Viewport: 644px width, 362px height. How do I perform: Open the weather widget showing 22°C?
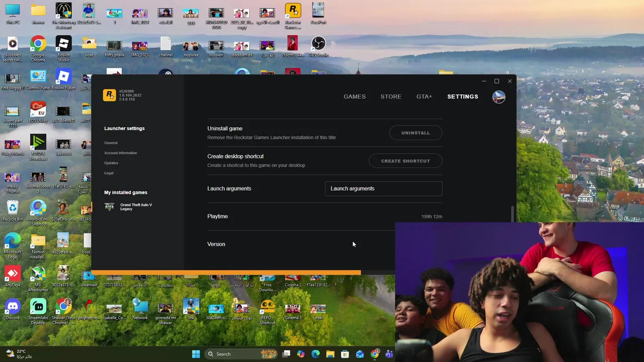tap(20, 354)
